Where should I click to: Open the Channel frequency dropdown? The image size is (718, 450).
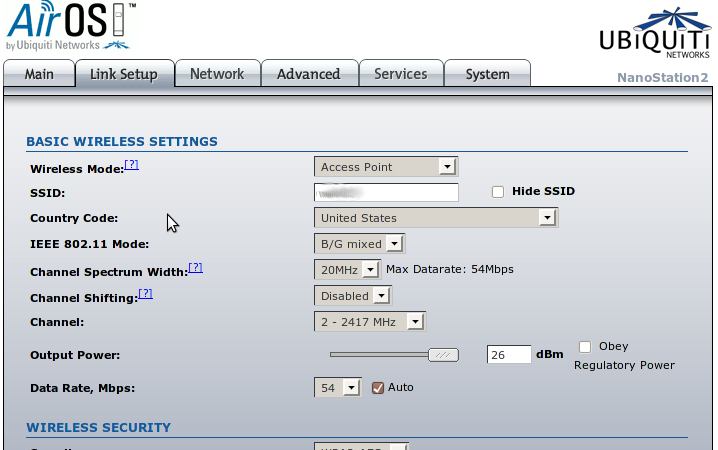[x=370, y=322]
